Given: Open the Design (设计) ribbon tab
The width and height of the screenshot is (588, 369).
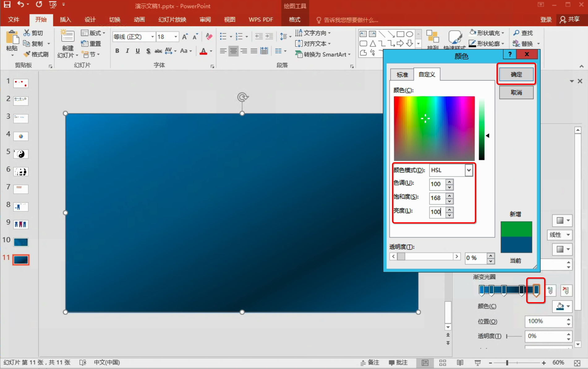Looking at the screenshot, I should coord(90,20).
